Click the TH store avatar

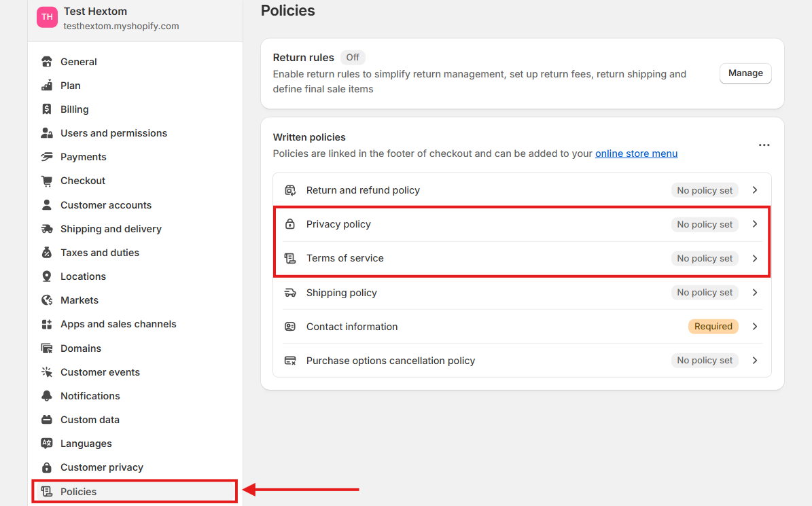47,17
